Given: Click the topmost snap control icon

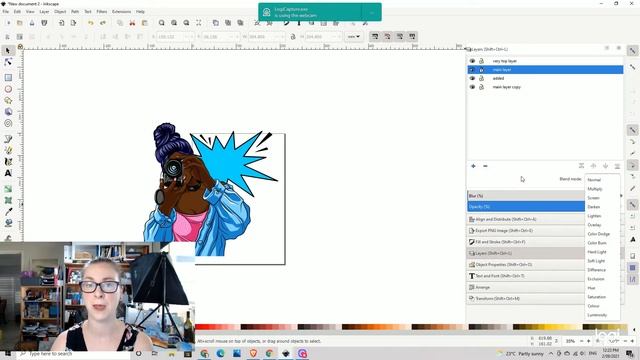Looking at the screenshot, I should (632, 51).
